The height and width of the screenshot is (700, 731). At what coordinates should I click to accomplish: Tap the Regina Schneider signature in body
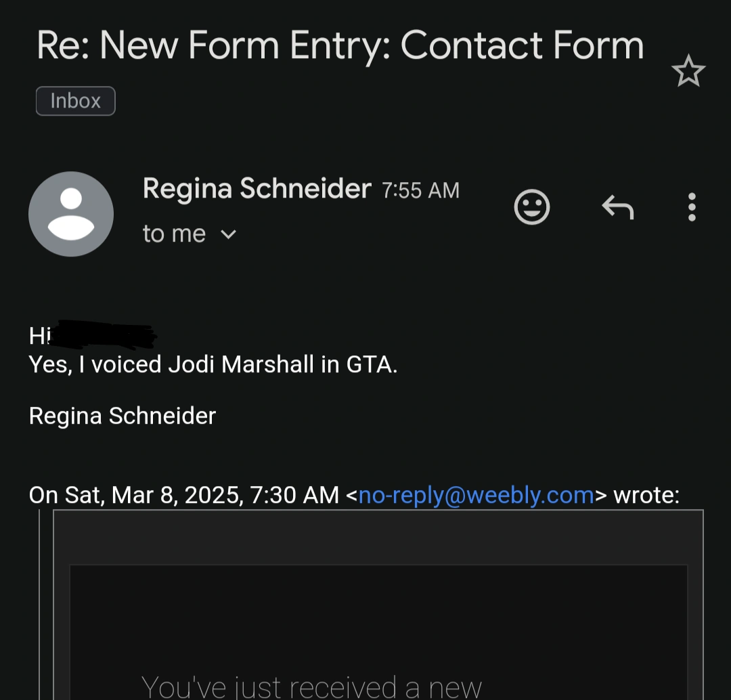pyautogui.click(x=123, y=416)
